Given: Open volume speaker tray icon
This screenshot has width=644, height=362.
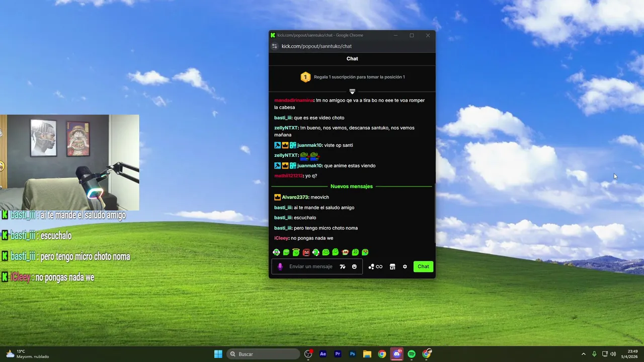Looking at the screenshot, I should pyautogui.click(x=613, y=354).
